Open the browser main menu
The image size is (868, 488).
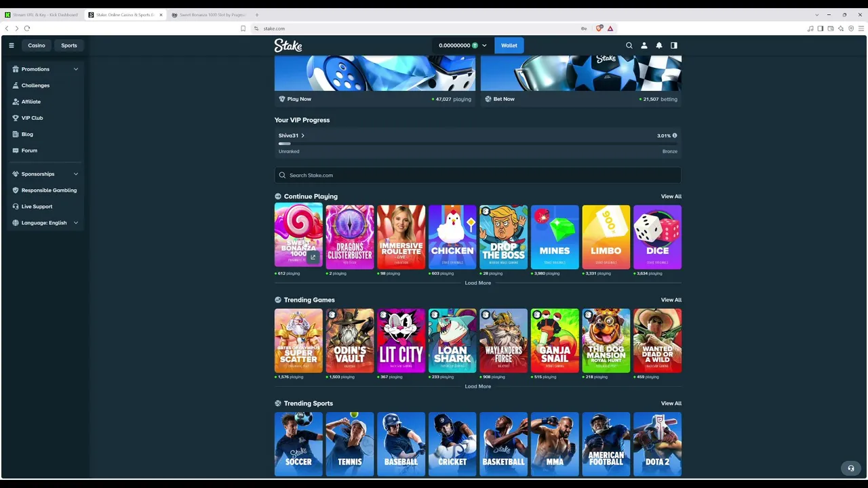click(x=861, y=28)
